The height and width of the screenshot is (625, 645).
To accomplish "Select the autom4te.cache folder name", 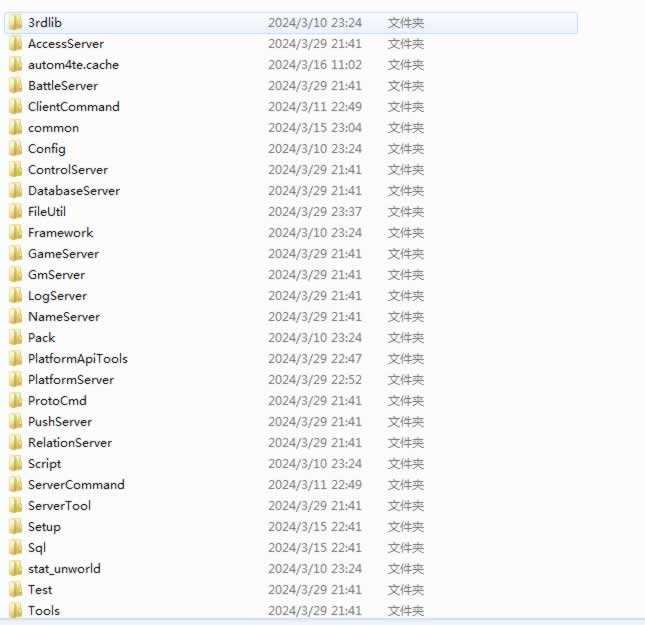I will [x=73, y=65].
